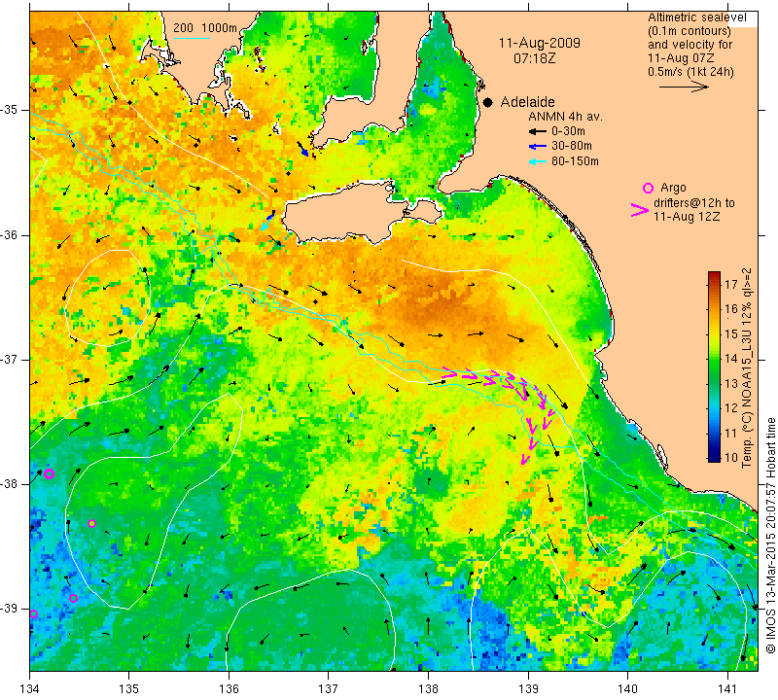Click the Argo float circle at the left edge near -39

pos(33,614)
